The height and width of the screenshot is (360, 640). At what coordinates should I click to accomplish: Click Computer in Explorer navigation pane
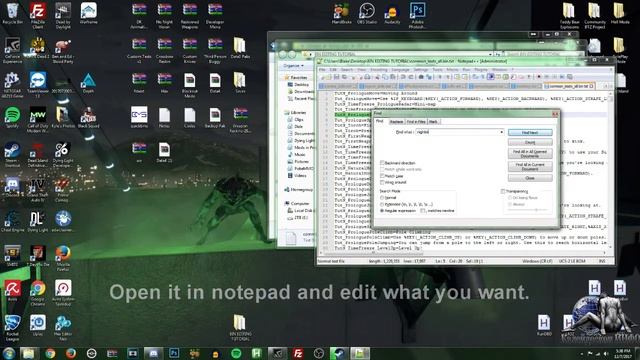tap(297, 203)
